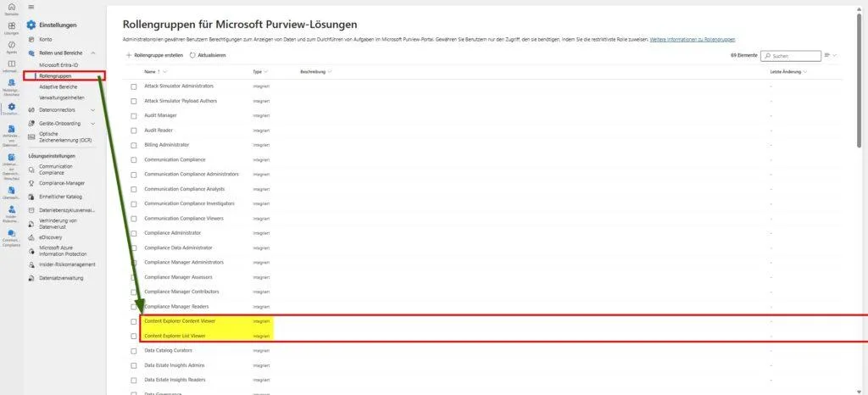Click the Agents icon in left rail
The height and width of the screenshot is (395, 868).
11,45
